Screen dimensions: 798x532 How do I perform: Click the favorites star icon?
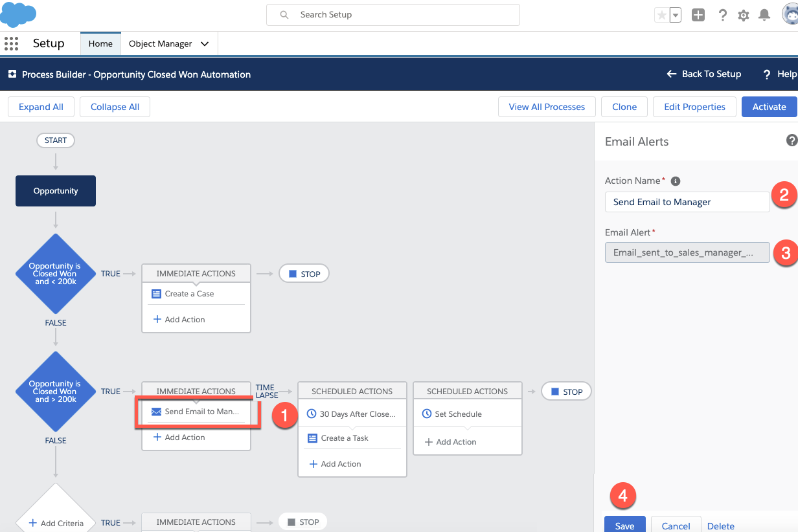click(661, 15)
